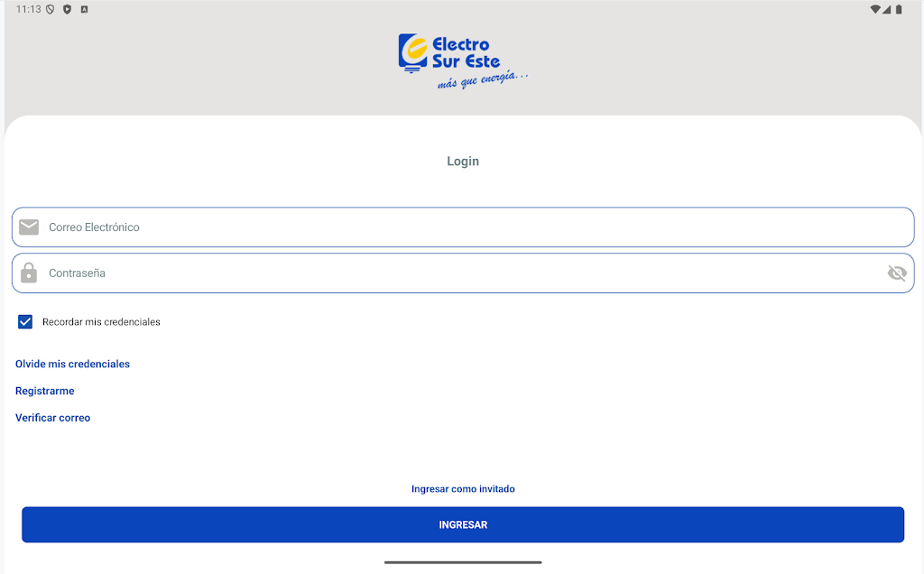The width and height of the screenshot is (924, 574).
Task: Select Ingresar como invitado
Action: click(463, 489)
